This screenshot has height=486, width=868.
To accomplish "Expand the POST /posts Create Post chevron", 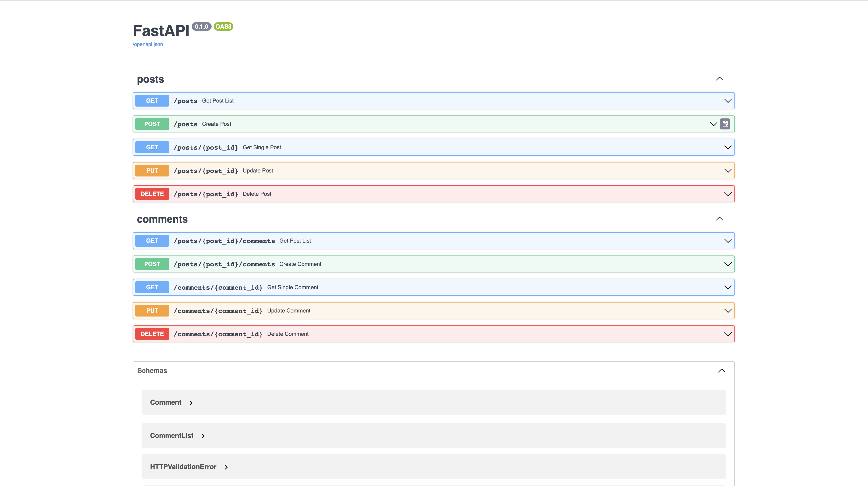I will click(713, 124).
